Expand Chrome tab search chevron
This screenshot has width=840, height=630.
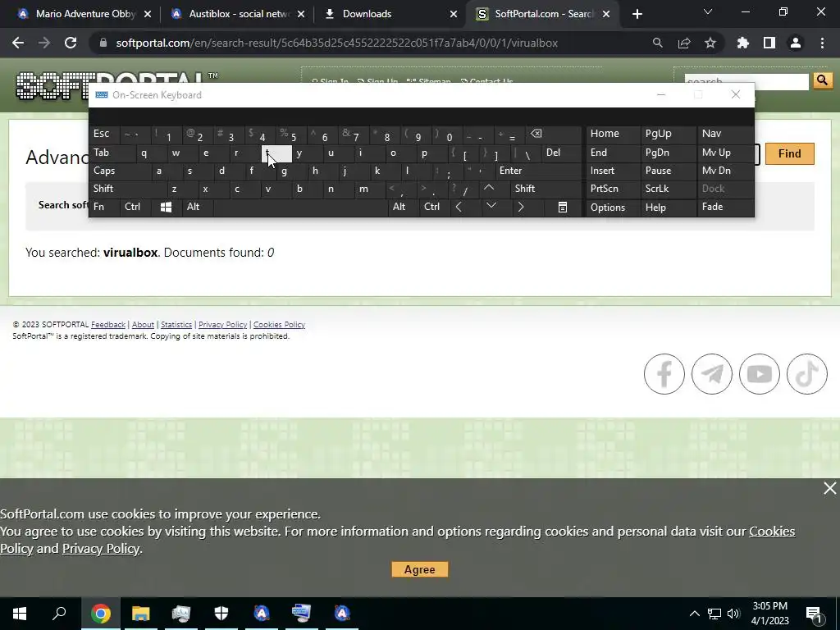coord(708,11)
